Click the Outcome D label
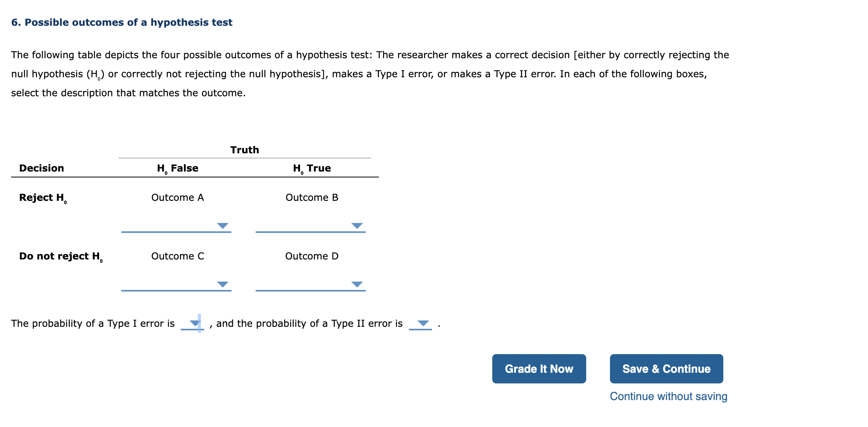This screenshot has width=868, height=427. point(312,256)
